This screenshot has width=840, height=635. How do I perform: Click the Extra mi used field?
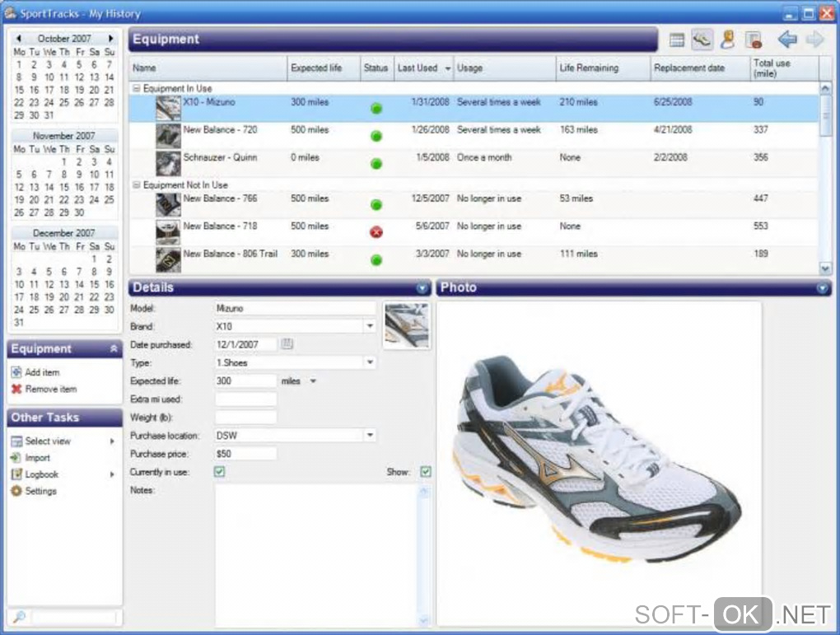point(246,399)
